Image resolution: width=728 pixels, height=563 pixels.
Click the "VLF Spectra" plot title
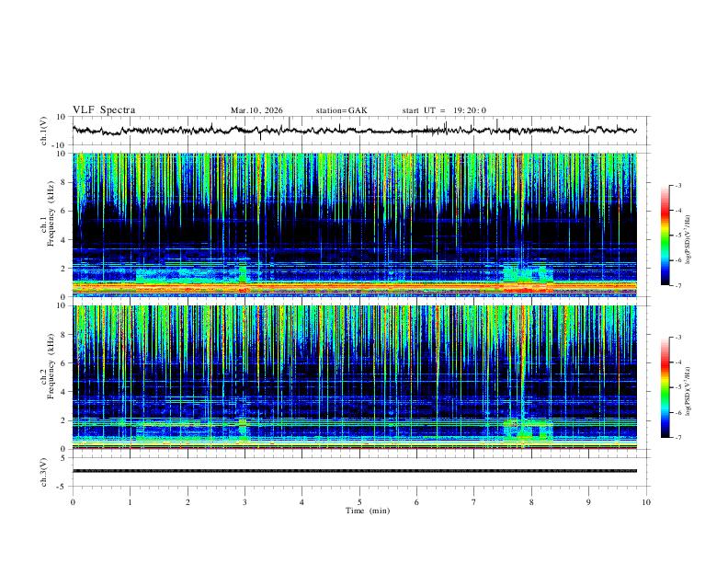[104, 110]
